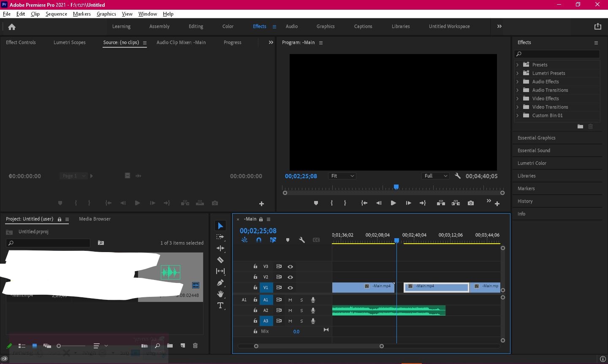Expand the Audio Effects folder
The height and width of the screenshot is (364, 608).
click(518, 81)
